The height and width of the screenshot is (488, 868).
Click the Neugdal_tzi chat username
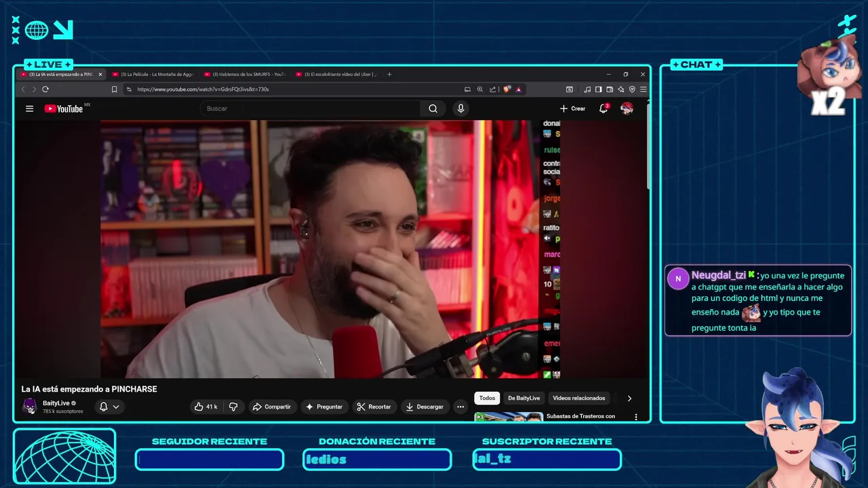point(718,275)
